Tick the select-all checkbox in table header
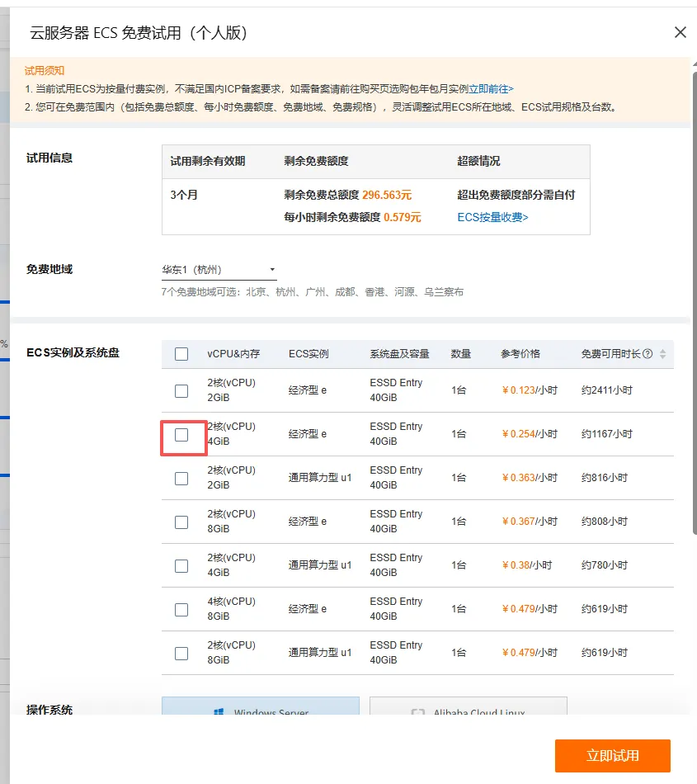This screenshot has width=697, height=784. [181, 354]
